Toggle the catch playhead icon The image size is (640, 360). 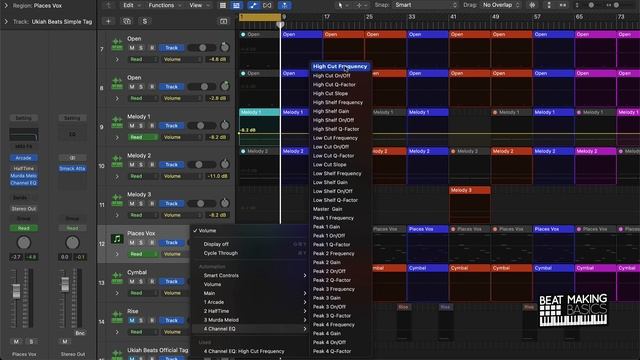(x=284, y=5)
